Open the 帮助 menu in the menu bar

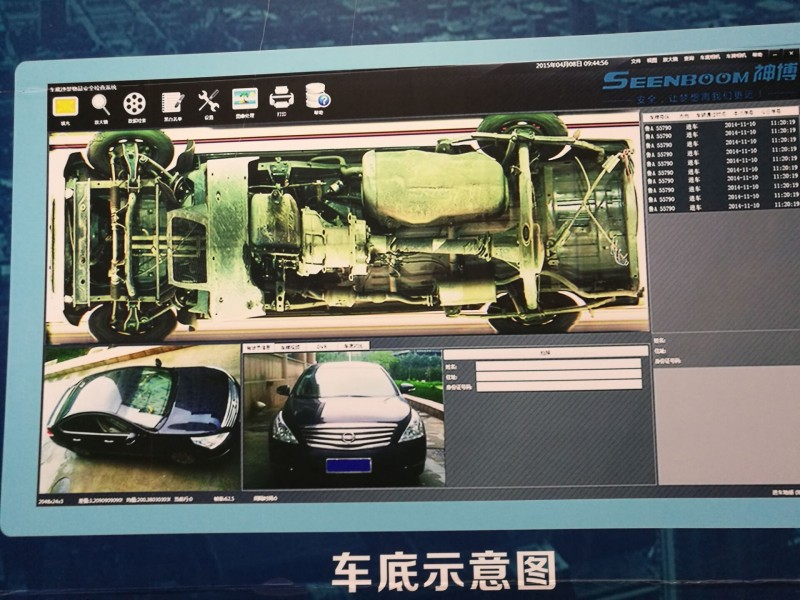pos(757,55)
